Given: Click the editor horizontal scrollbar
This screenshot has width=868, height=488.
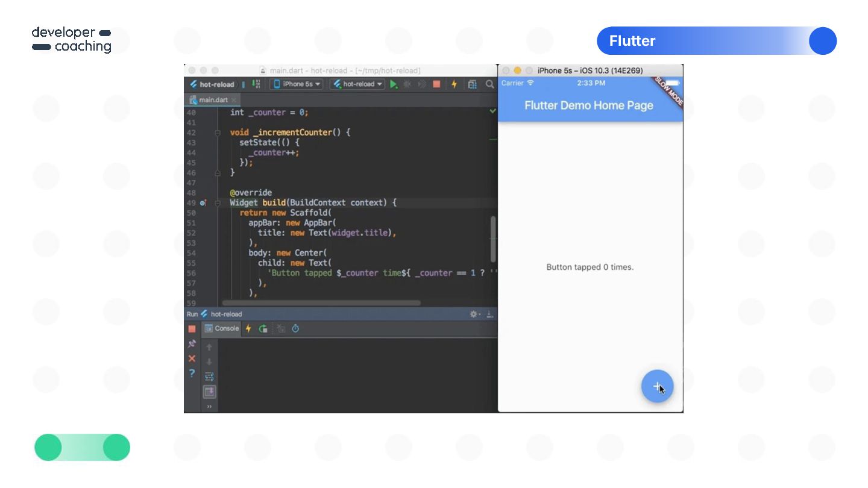Looking at the screenshot, I should click(321, 303).
